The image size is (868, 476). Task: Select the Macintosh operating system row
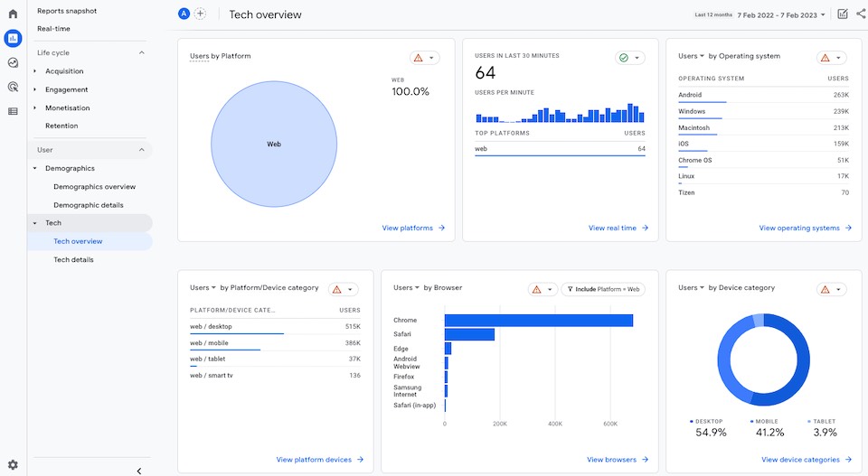[x=763, y=127]
